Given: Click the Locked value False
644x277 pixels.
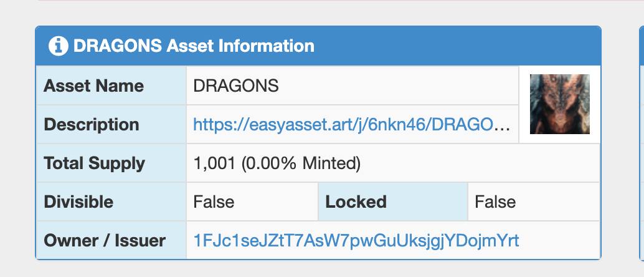Looking at the screenshot, I should click(x=495, y=202).
